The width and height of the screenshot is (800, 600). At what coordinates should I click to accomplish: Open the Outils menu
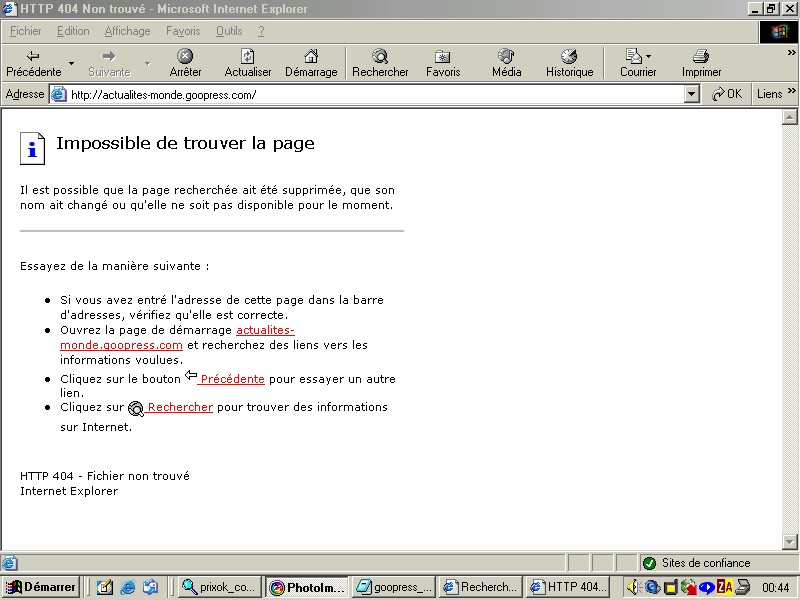[229, 31]
